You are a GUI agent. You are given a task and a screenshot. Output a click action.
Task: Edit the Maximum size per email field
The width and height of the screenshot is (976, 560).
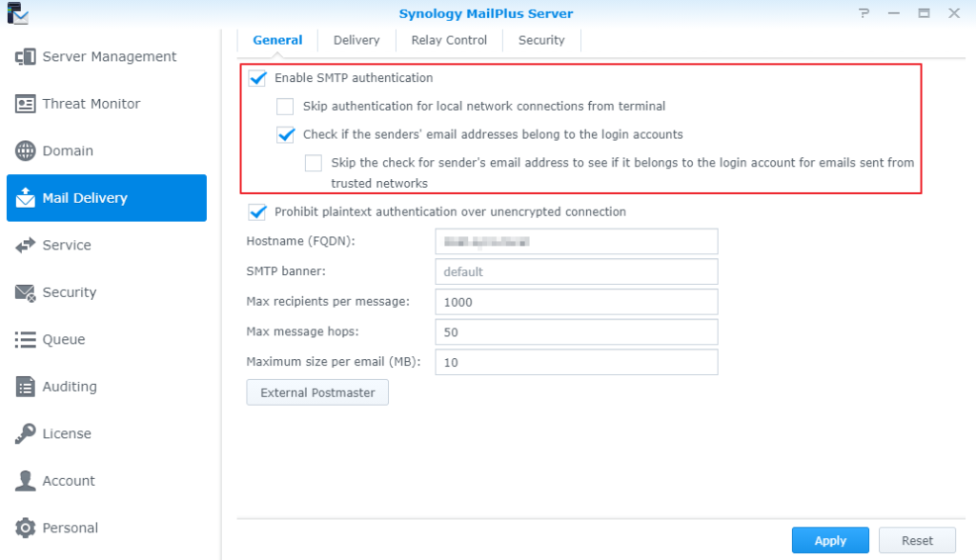pyautogui.click(x=577, y=362)
